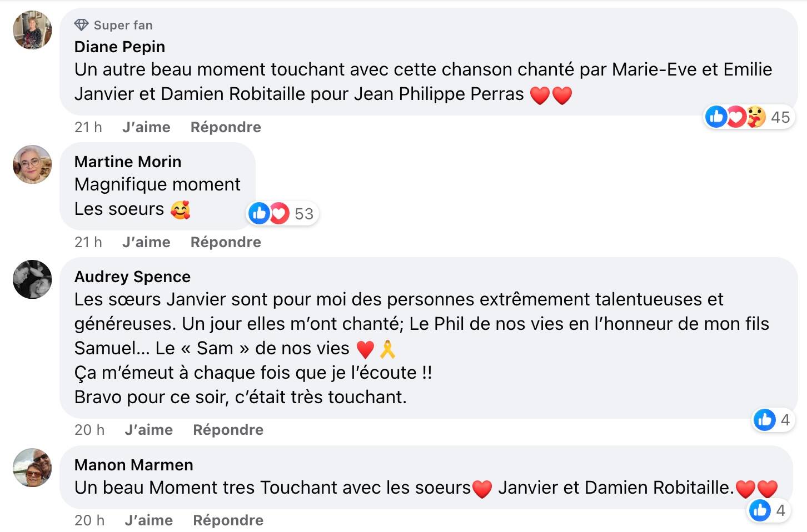
Task: Like Diane Pepin's comment with J'aime
Action: pos(146,127)
